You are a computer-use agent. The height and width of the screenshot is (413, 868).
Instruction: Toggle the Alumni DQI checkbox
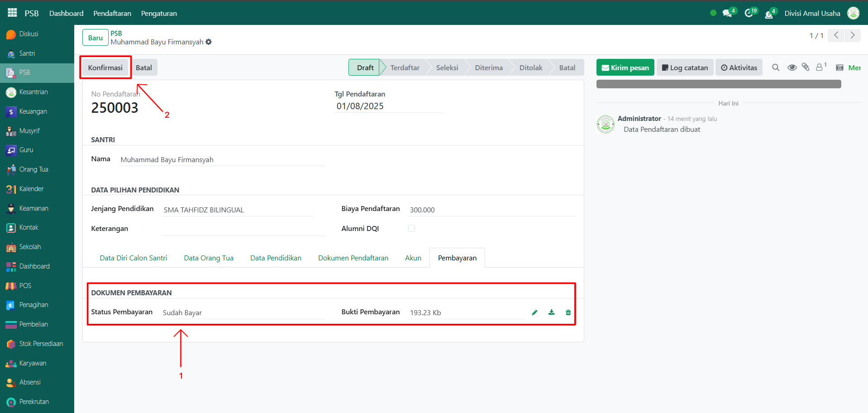click(411, 228)
